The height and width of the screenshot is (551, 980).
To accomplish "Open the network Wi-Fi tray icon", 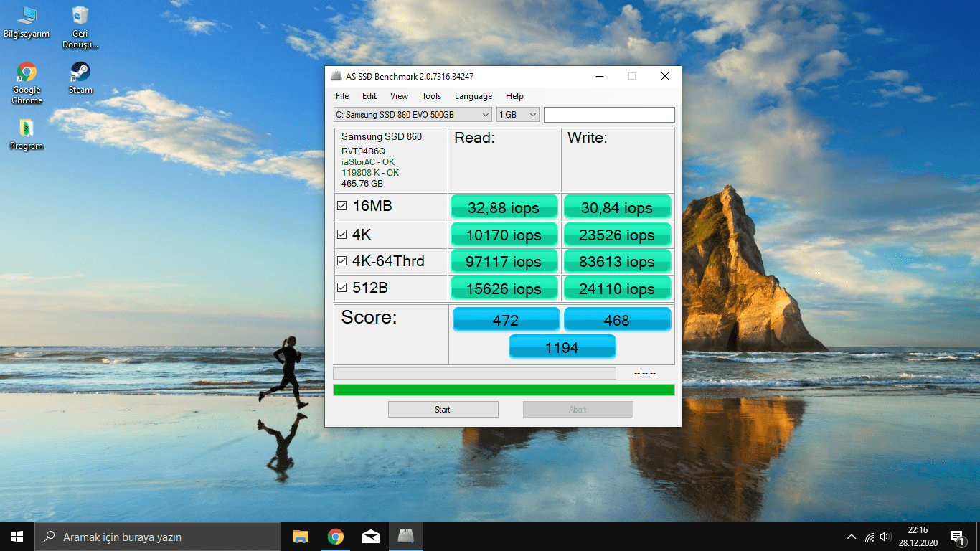I will pos(870,537).
